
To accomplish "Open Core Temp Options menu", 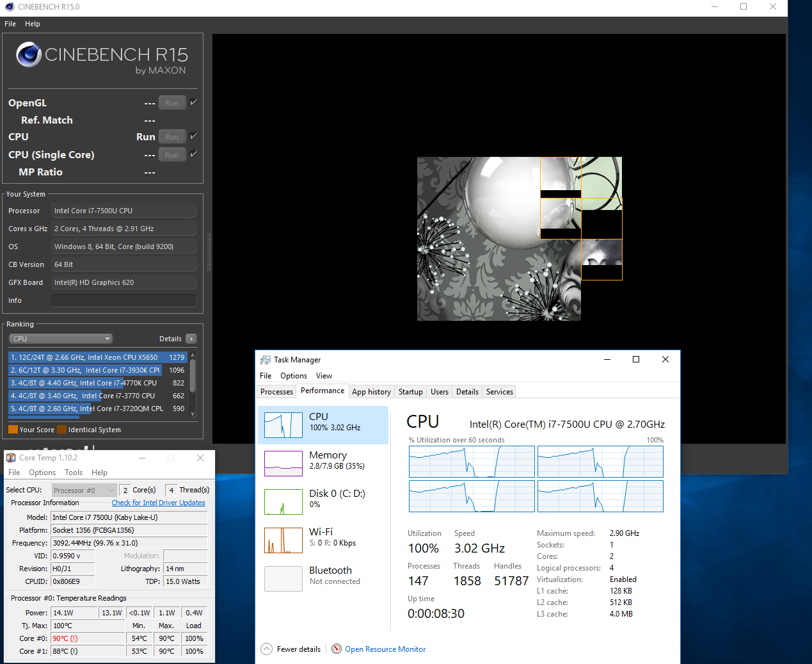I will [x=42, y=473].
